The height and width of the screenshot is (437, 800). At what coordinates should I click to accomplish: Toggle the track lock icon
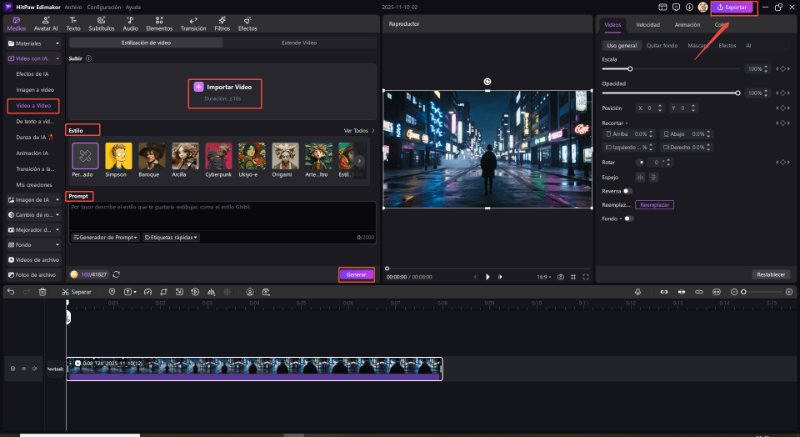13,369
